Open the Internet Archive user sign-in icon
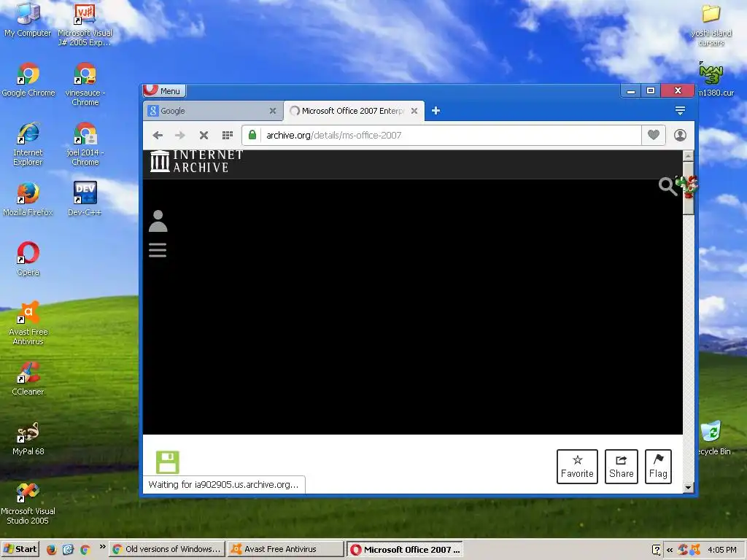747x560 pixels. [x=158, y=222]
